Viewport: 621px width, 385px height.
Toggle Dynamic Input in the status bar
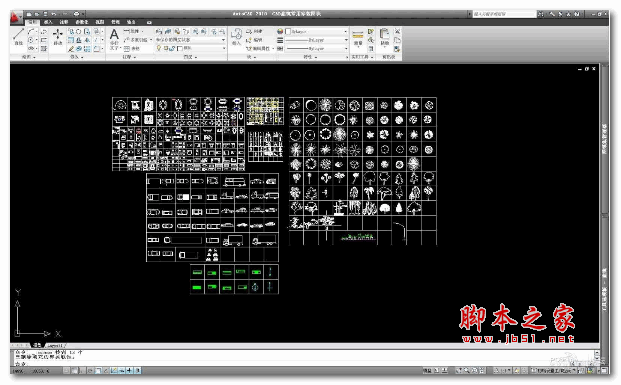(122, 371)
